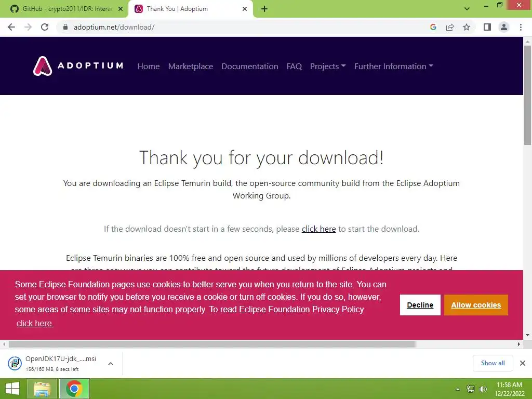Click the Chrome taskbar icon
The image size is (532, 399).
(x=74, y=389)
